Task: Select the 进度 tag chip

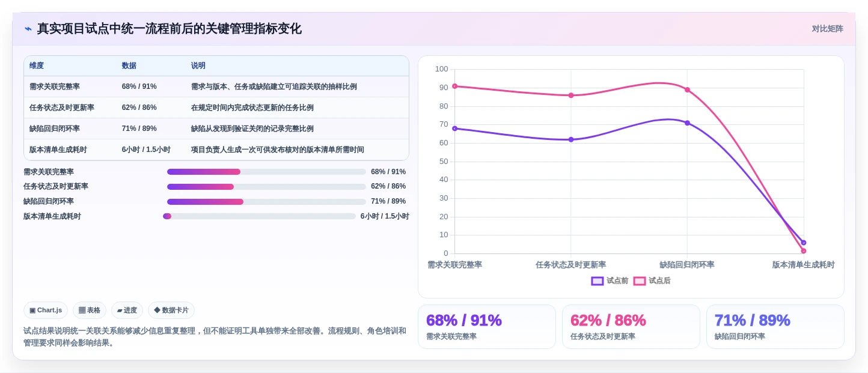Action: 127,310
